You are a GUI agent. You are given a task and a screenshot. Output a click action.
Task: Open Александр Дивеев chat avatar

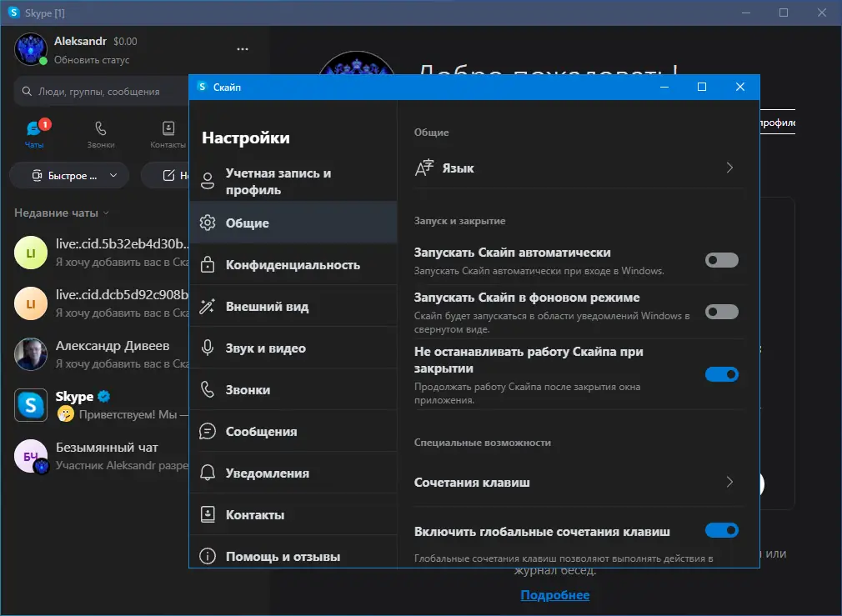[31, 354]
